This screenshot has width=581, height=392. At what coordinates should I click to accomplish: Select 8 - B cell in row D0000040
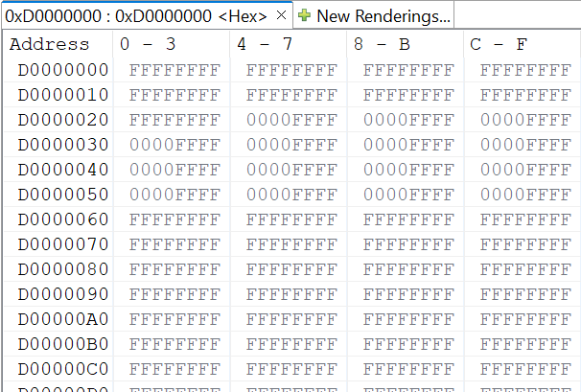(x=408, y=170)
